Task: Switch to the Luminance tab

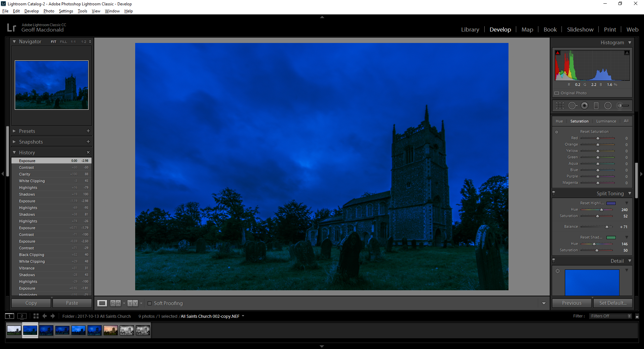Action: (x=606, y=121)
